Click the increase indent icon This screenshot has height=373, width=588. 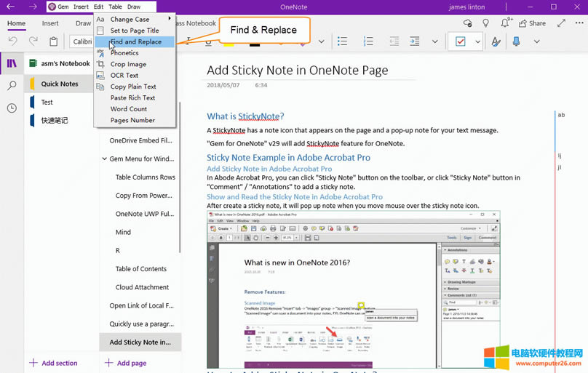tap(414, 42)
